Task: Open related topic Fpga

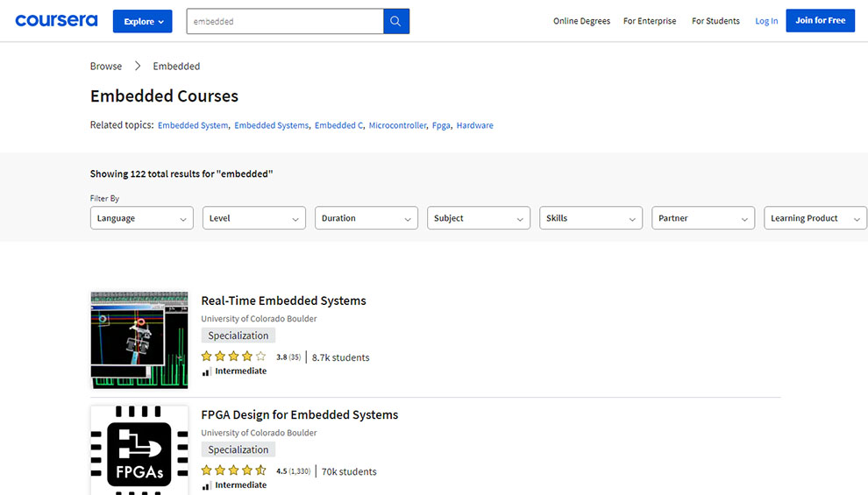Action: (441, 125)
